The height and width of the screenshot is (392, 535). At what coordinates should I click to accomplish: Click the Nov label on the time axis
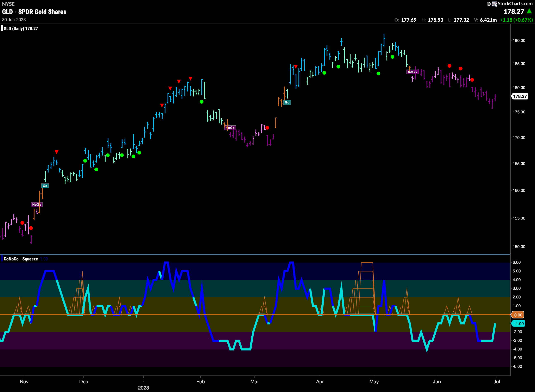point(24,381)
